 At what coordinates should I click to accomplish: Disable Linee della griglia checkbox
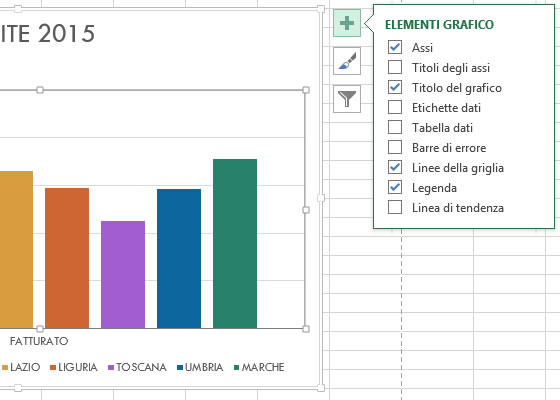click(x=395, y=167)
